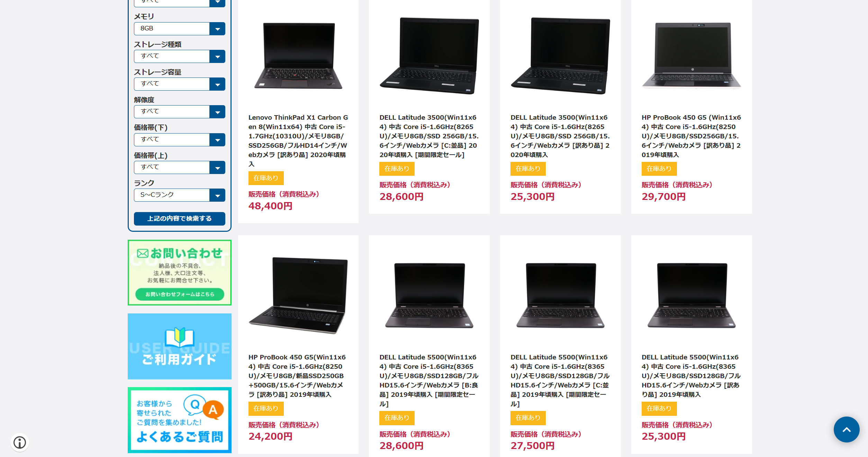
Task: Open the HP ProBook 450 G5 24,200円 laptop image
Action: pos(298,295)
